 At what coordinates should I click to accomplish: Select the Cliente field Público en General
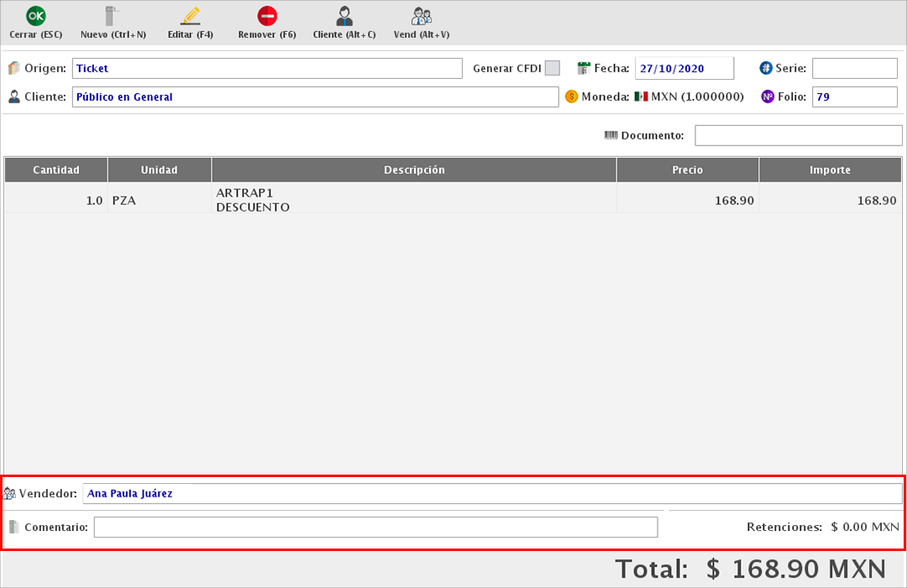pyautogui.click(x=315, y=97)
